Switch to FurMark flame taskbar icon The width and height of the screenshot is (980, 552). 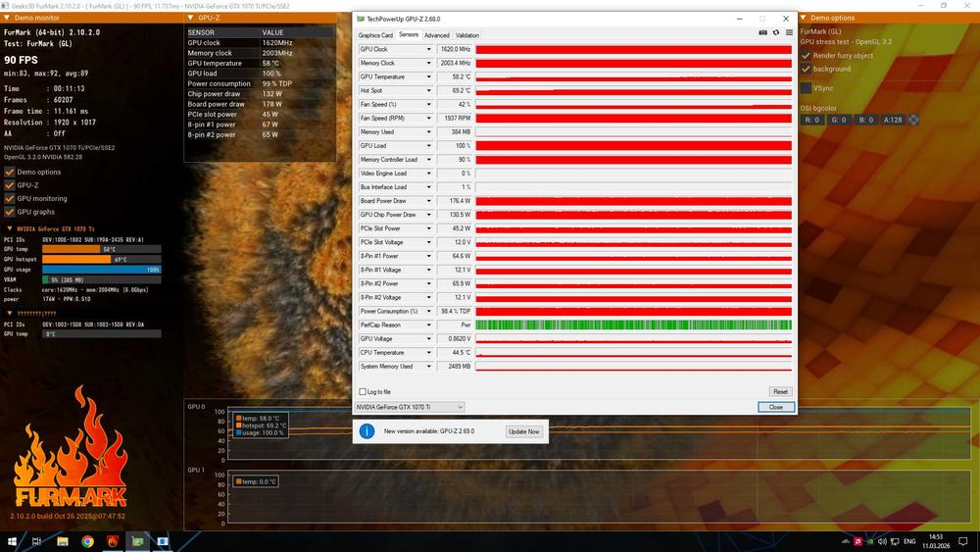point(113,541)
